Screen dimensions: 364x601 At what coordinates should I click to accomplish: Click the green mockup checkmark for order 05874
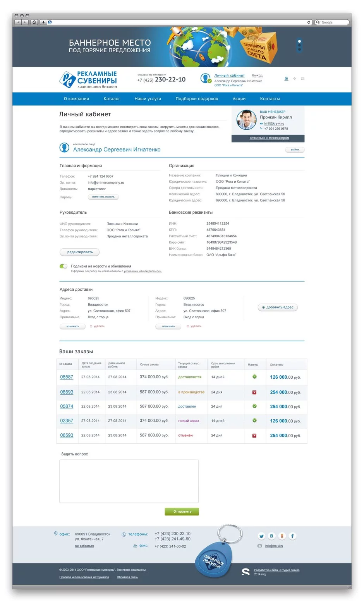pyautogui.click(x=254, y=406)
